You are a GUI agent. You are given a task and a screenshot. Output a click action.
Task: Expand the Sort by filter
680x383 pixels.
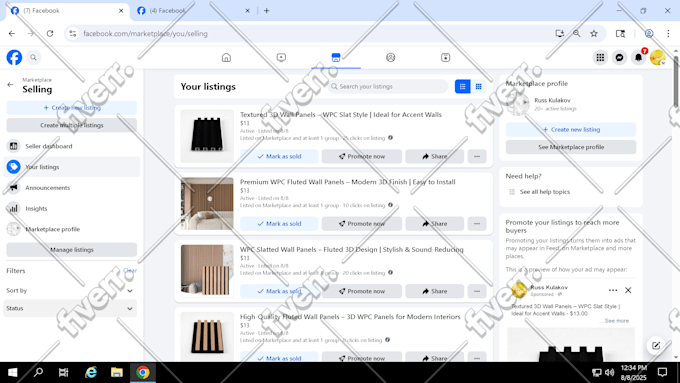pos(69,291)
